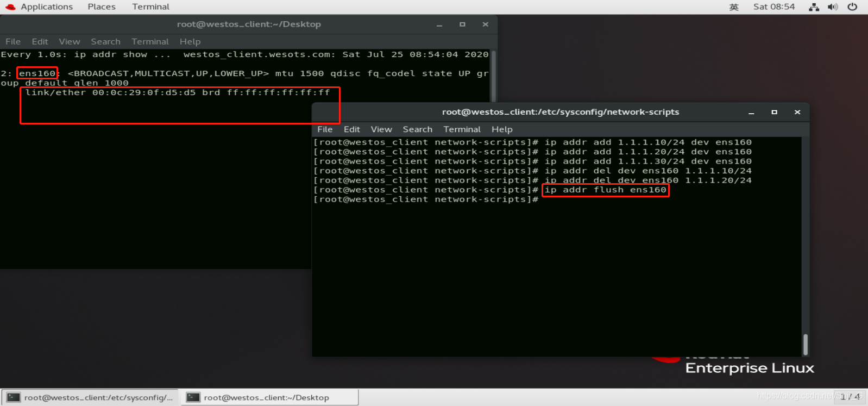The height and width of the screenshot is (406, 868).
Task: Open View menu in network-scripts terminal
Action: point(381,129)
